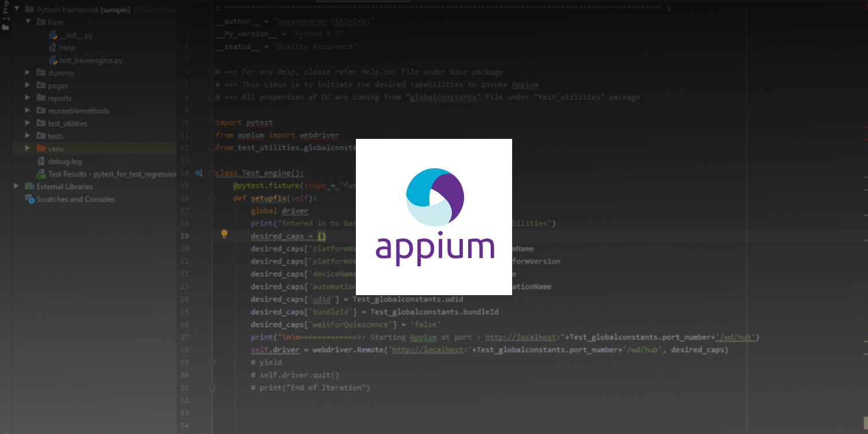This screenshot has width=868, height=434.
Task: Expand the reports folder
Action: point(28,98)
